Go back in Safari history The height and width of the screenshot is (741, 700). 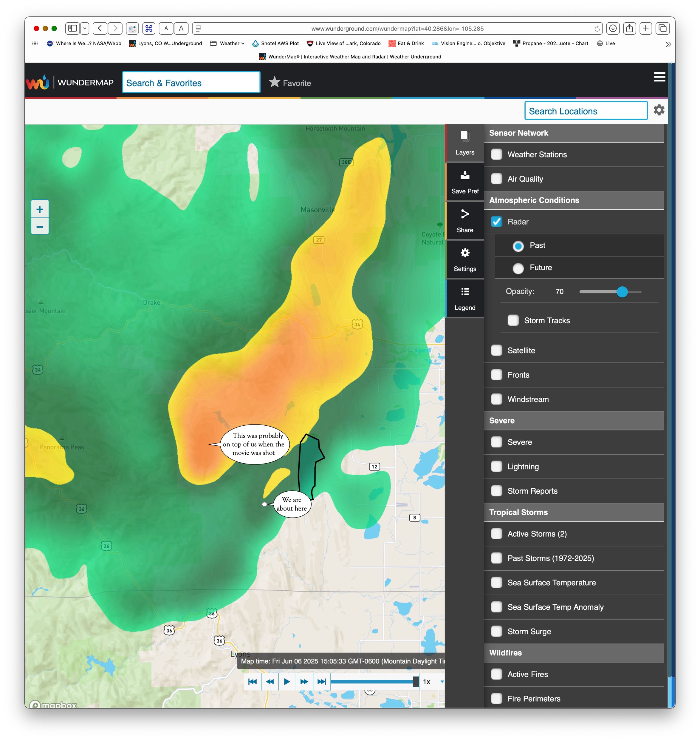100,28
